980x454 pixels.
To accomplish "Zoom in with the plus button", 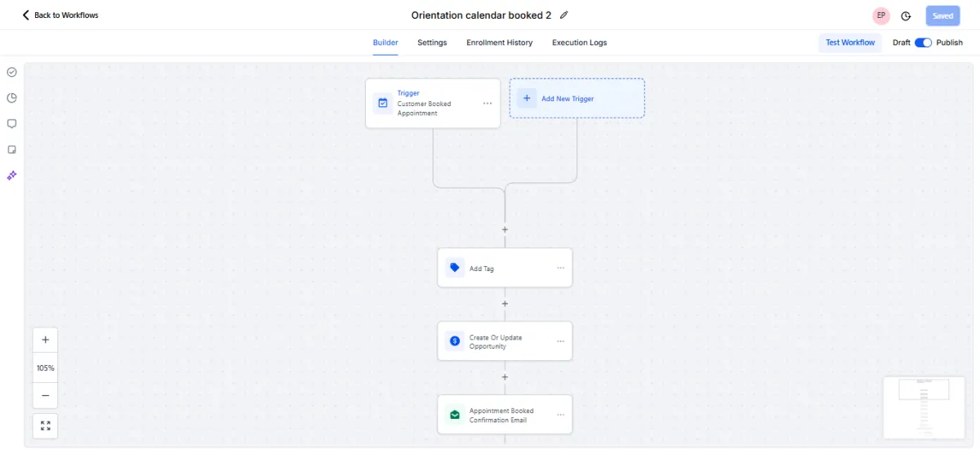I will pos(46,340).
